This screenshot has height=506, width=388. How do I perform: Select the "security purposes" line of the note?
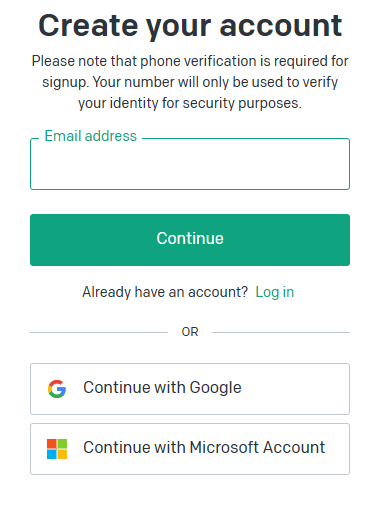click(x=190, y=103)
